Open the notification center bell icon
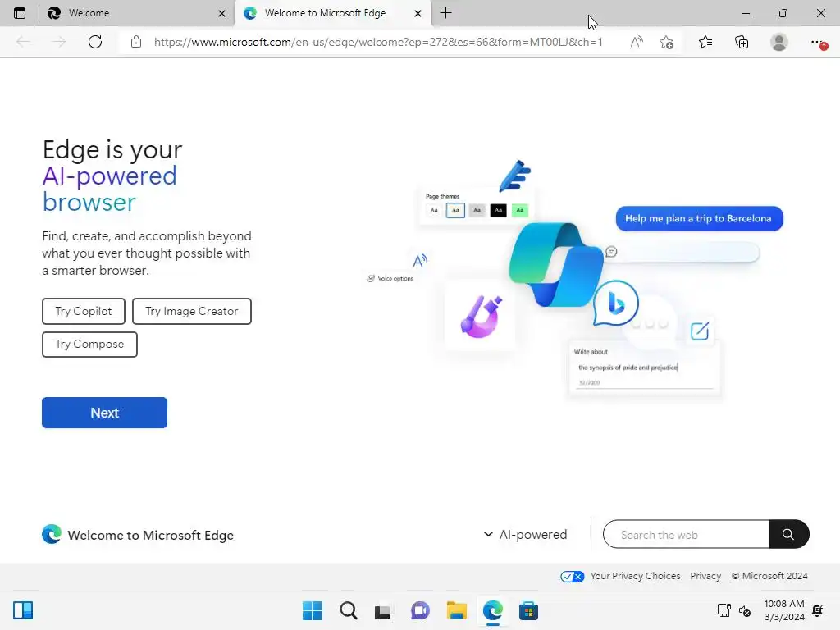Screen dimensions: 840x630 pos(818,610)
